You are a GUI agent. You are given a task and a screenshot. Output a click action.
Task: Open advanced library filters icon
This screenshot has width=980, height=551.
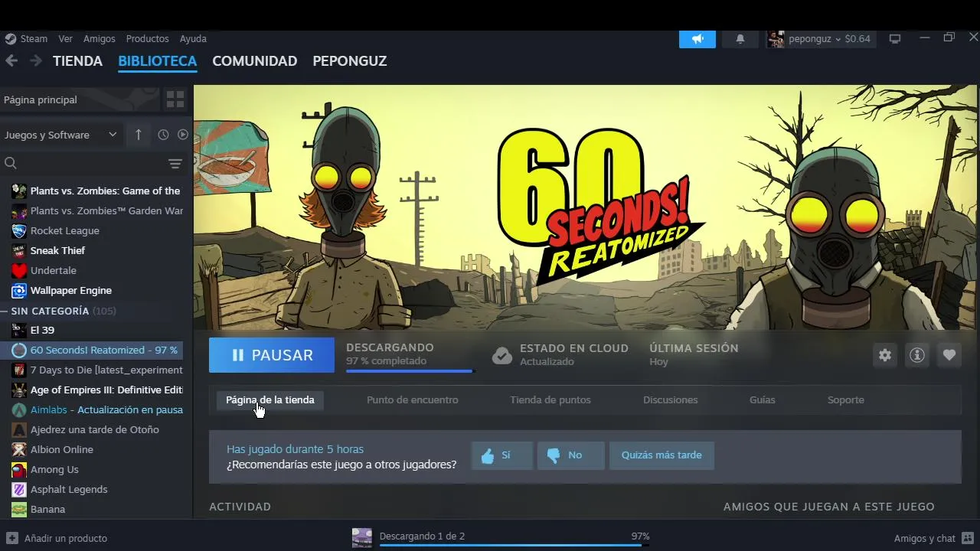point(175,163)
